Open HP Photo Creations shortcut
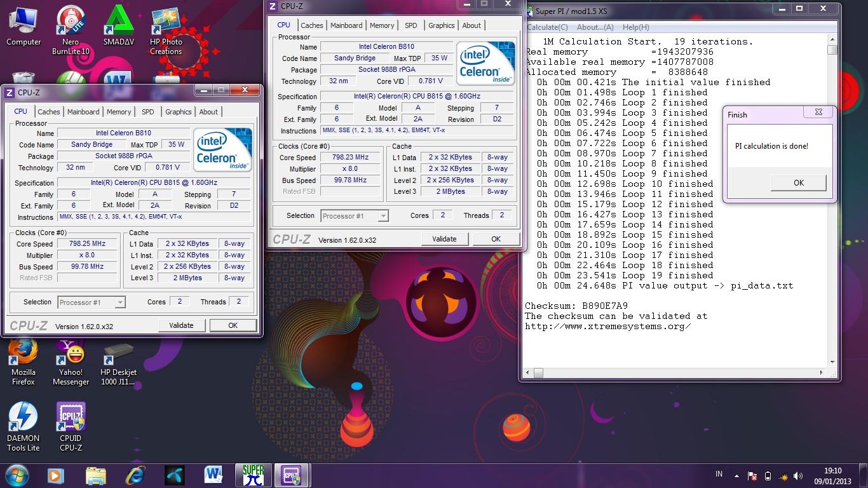868x488 pixels. click(165, 30)
